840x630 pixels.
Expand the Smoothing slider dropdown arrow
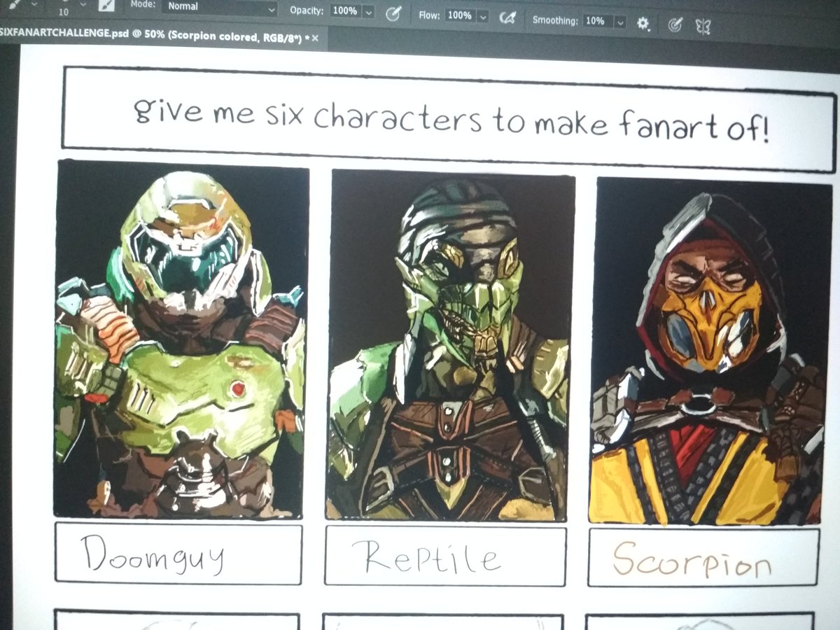[x=619, y=22]
